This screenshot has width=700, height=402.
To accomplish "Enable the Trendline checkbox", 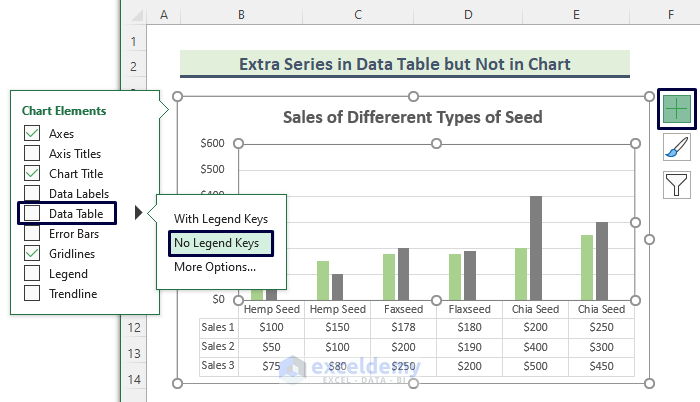I will [32, 294].
